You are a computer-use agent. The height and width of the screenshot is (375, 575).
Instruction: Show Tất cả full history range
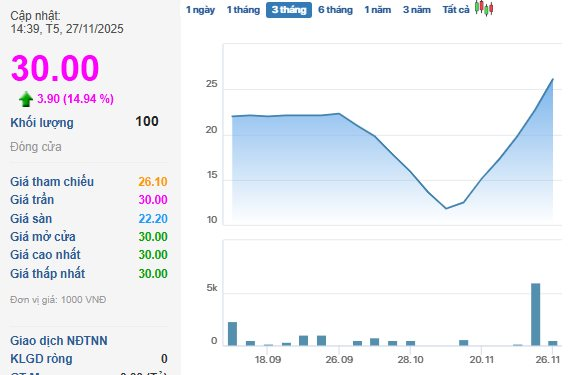point(456,10)
